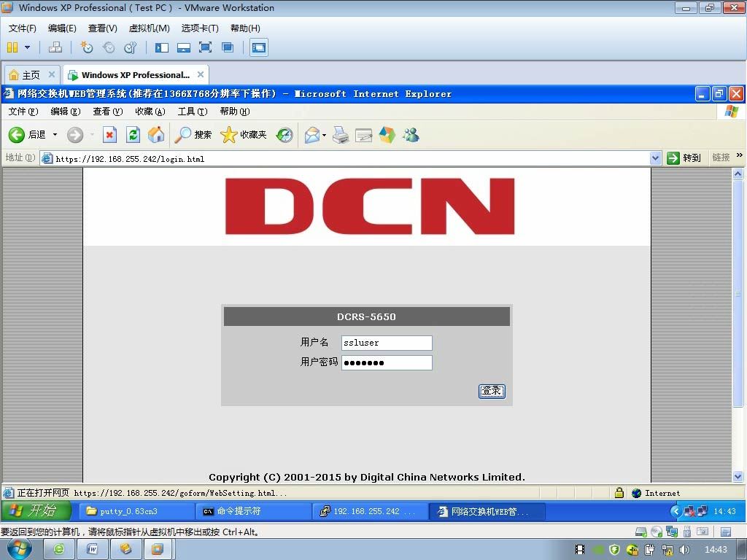
Task: Click the SSL padlock status bar icon
Action: 619,493
